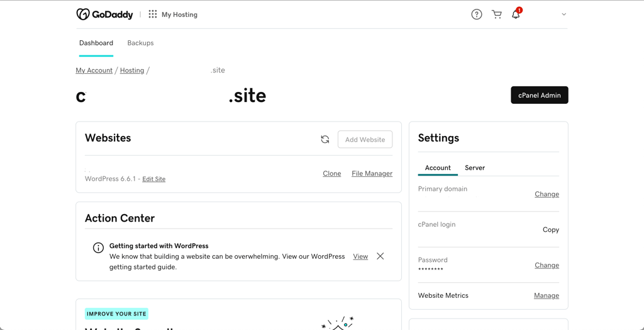Open File Manager link

coord(372,174)
